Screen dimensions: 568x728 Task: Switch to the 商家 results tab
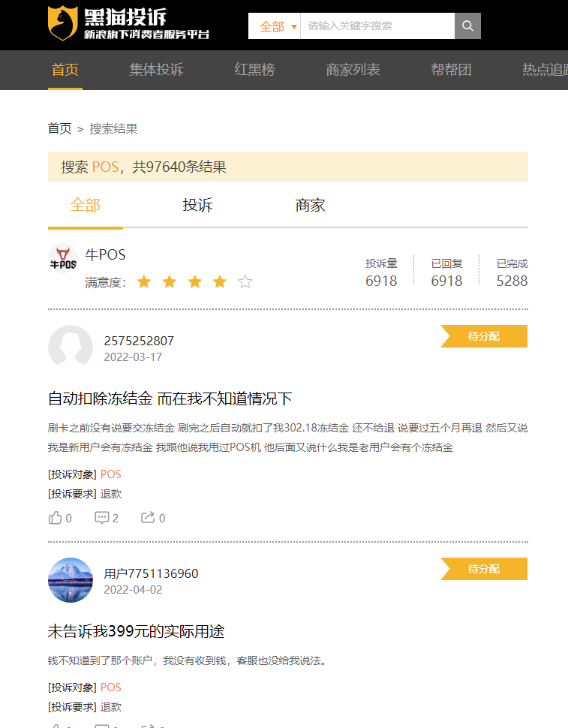310,205
